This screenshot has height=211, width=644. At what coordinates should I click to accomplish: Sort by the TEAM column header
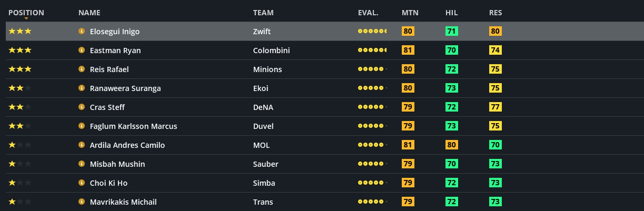click(x=263, y=13)
